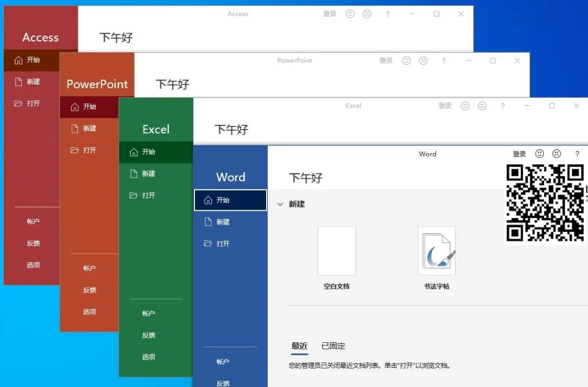Collapse the 新建 section chevron in Word
588x387 pixels.
280,204
